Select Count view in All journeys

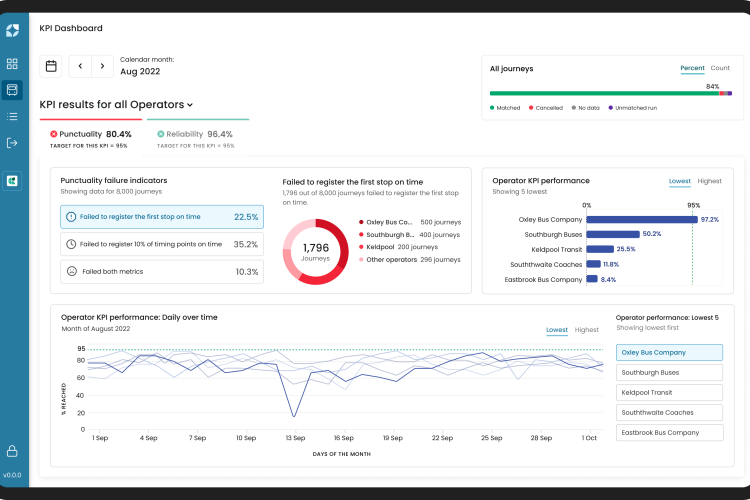point(720,68)
